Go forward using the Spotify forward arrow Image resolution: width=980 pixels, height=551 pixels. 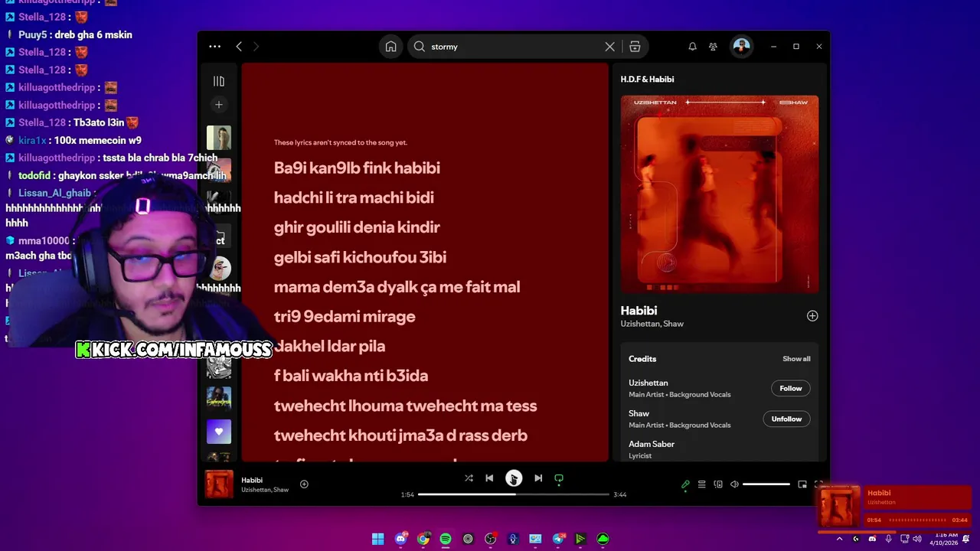pyautogui.click(x=256, y=47)
